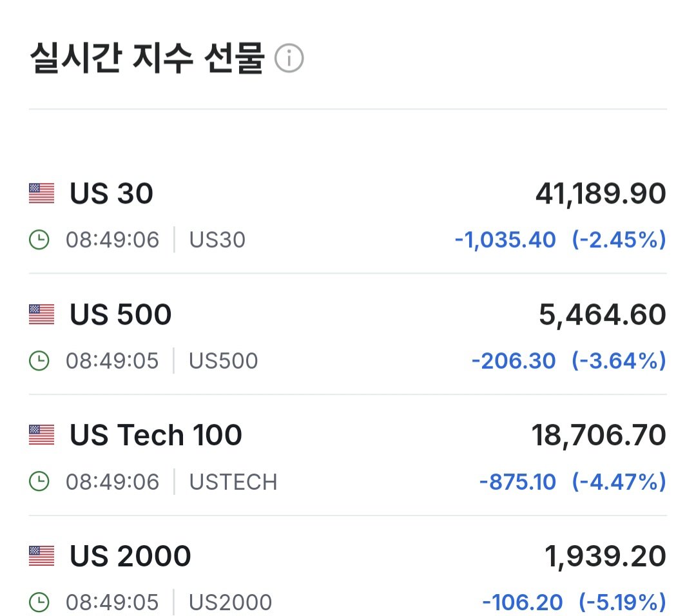This screenshot has width=696, height=616.
Task: Click the clock icon in the US 500 row
Action: pos(40,360)
